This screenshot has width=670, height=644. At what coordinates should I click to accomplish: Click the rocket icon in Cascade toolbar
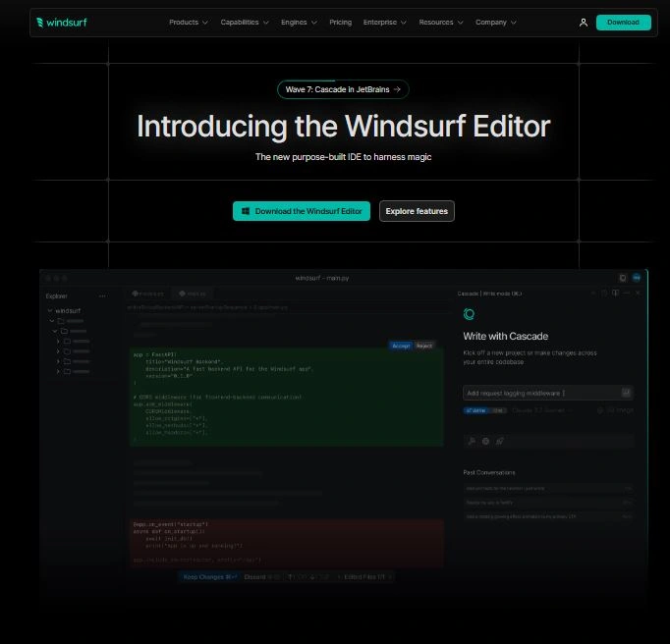pyautogui.click(x=499, y=441)
